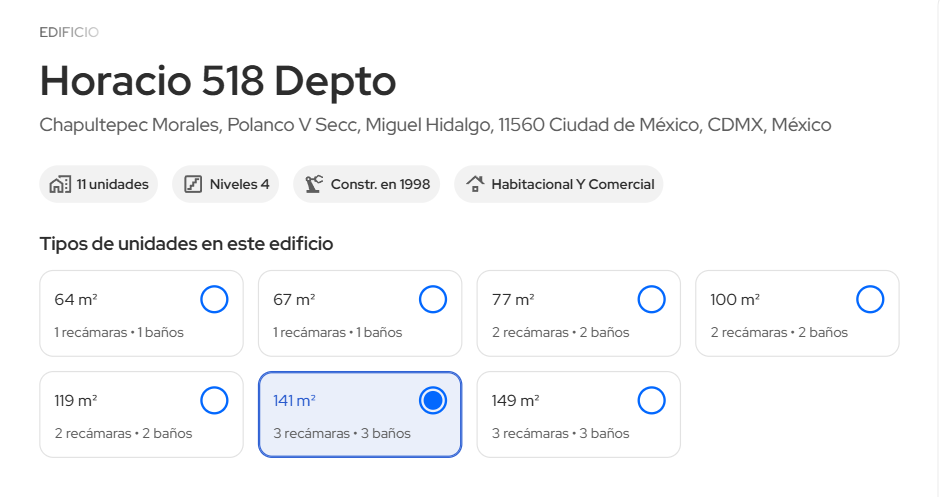Image resolution: width=945 pixels, height=497 pixels.
Task: Pick the 100 m² radio button
Action: point(870,299)
